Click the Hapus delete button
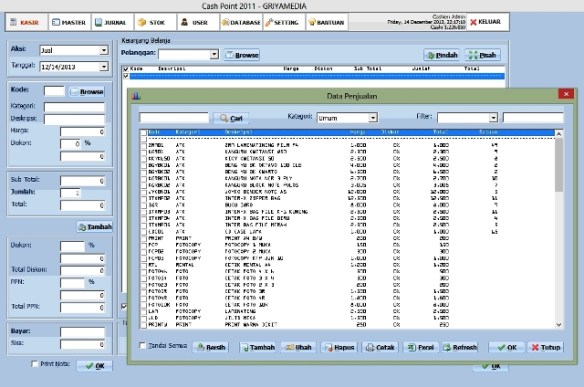Image resolution: width=584 pixels, height=387 pixels. (x=339, y=347)
